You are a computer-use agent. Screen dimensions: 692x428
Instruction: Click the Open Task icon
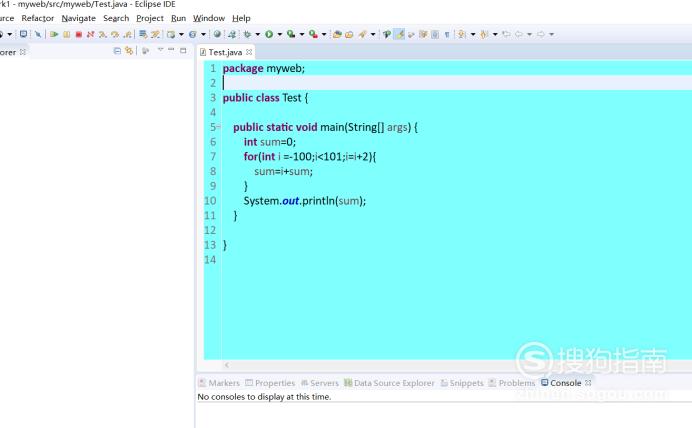pos(349,34)
